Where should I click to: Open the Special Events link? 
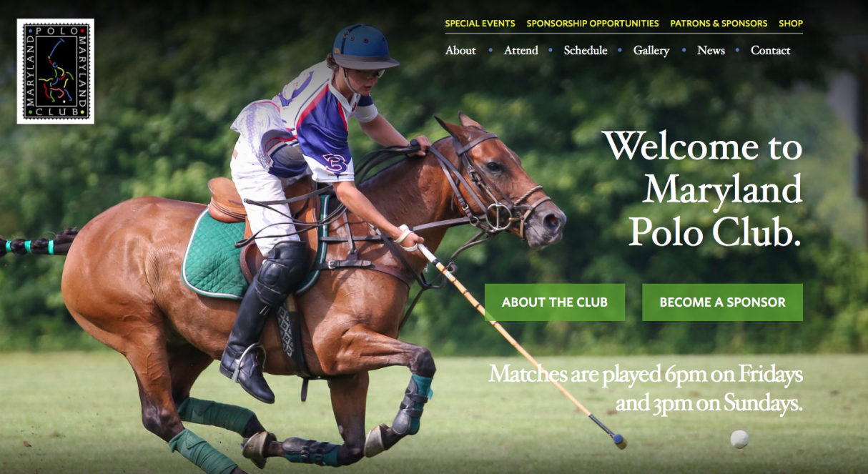480,24
